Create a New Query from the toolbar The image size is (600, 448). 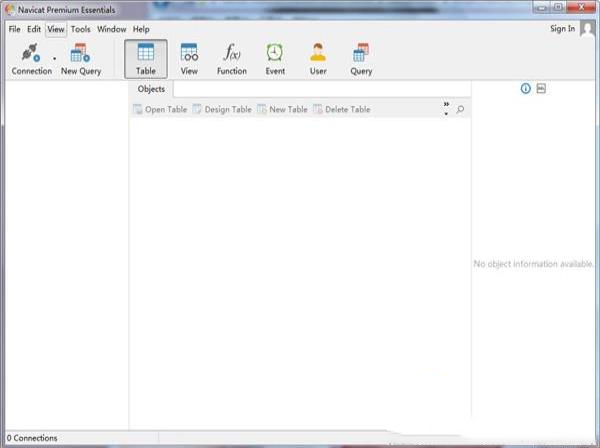pos(81,59)
